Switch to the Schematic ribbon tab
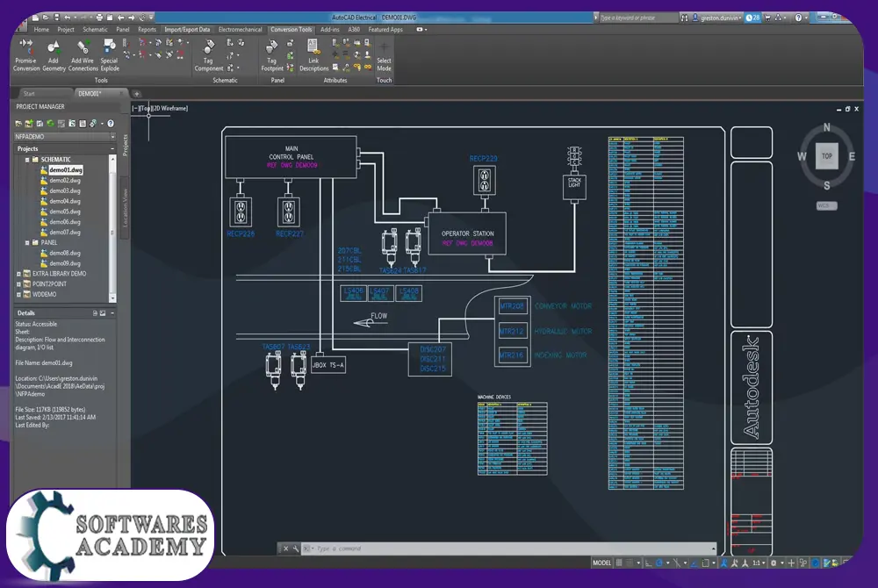The height and width of the screenshot is (588, 878). (95, 30)
